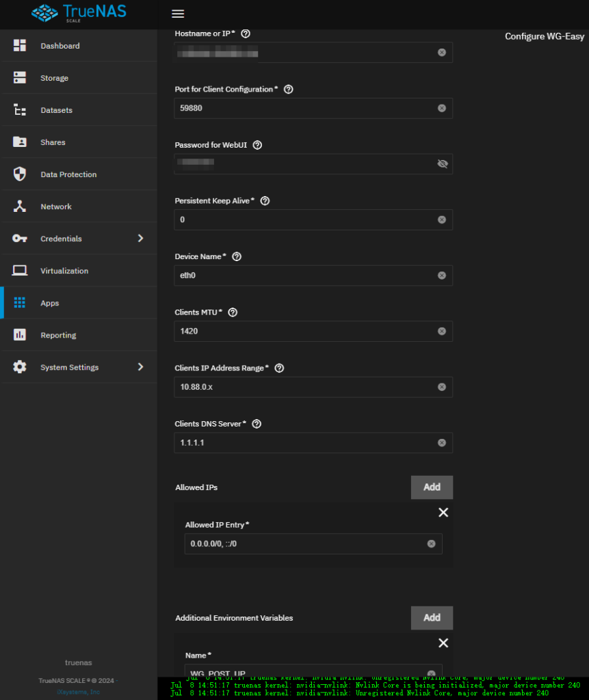
Task: Clear the Port for Client Configuration field
Action: [x=442, y=109]
